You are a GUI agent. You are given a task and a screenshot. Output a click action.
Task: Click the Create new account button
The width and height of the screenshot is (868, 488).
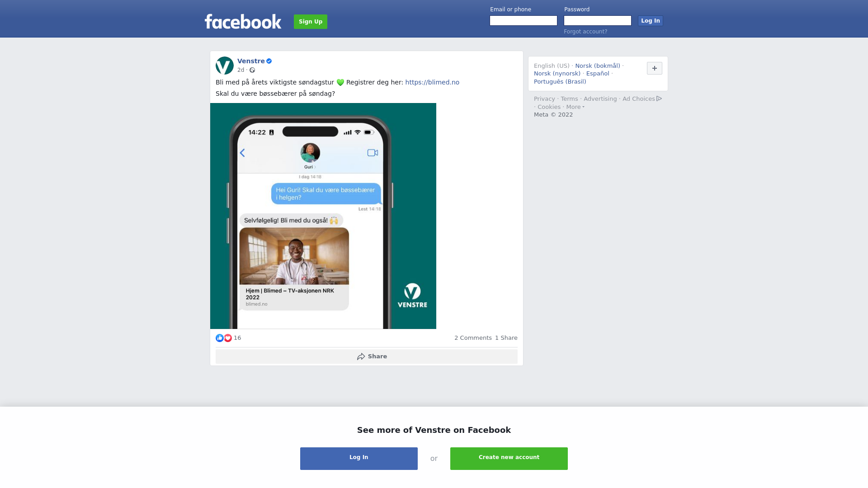(509, 459)
